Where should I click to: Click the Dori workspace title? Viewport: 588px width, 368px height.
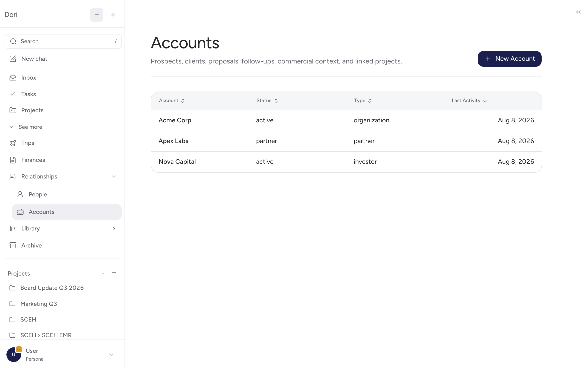(x=11, y=14)
